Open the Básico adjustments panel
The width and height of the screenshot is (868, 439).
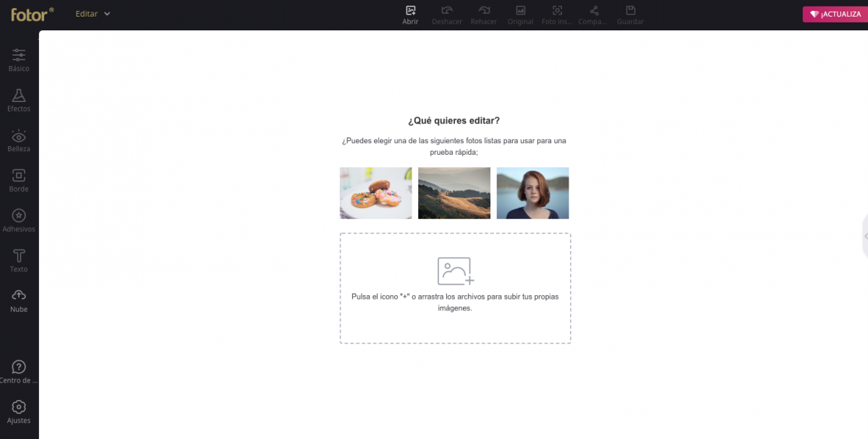tap(19, 59)
